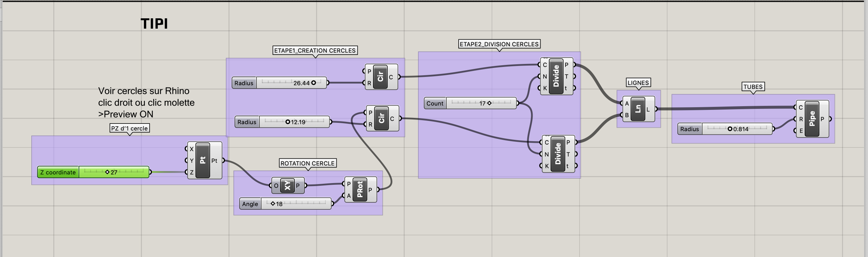This screenshot has height=257, width=868.
Task: Select the PRot plane rotation component
Action: click(359, 190)
